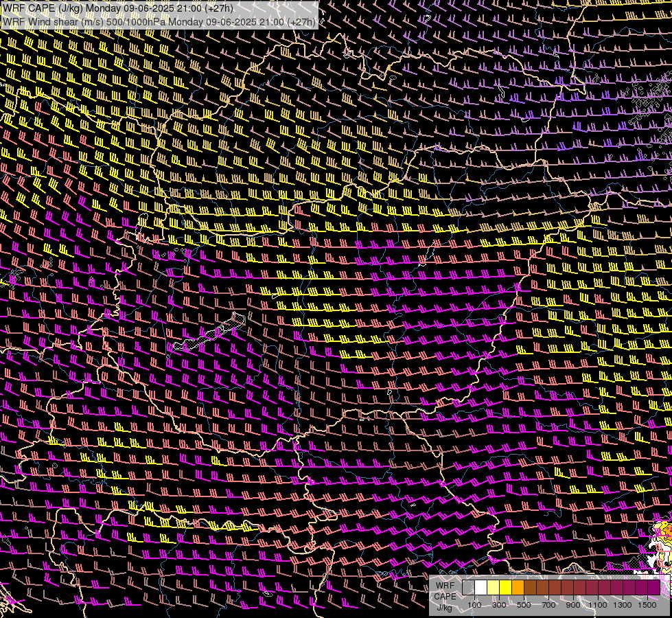Pick the gray first CAPE legend swatch
Image resolution: width=672 pixels, height=618 pixels.
[x=468, y=587]
